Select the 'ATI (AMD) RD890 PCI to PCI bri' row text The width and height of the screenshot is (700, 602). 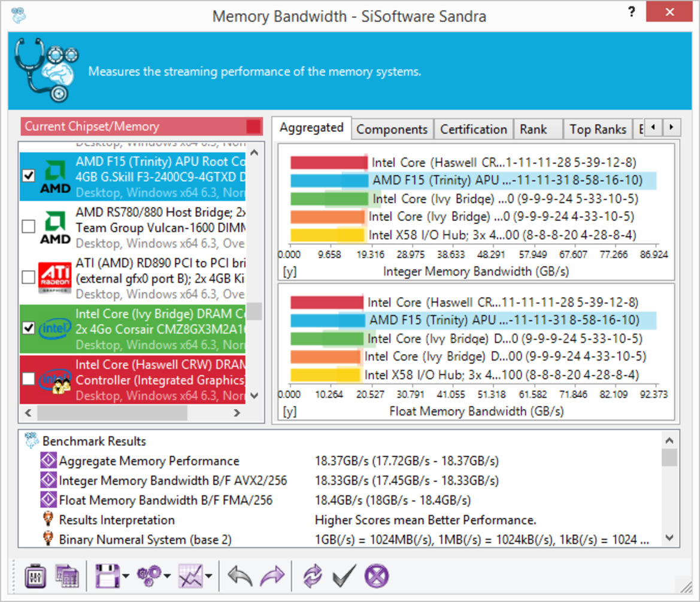(x=160, y=263)
